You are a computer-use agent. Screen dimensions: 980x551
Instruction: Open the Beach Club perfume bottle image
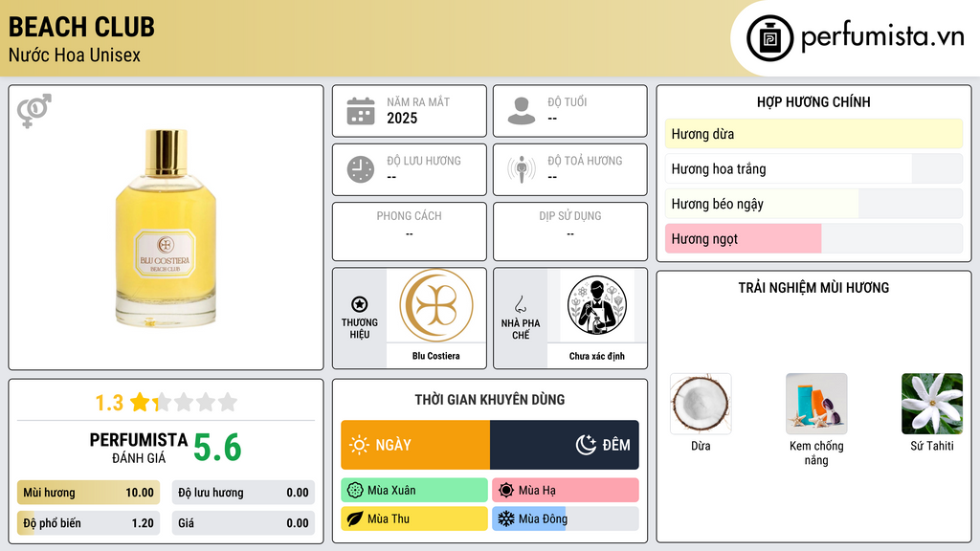166,228
